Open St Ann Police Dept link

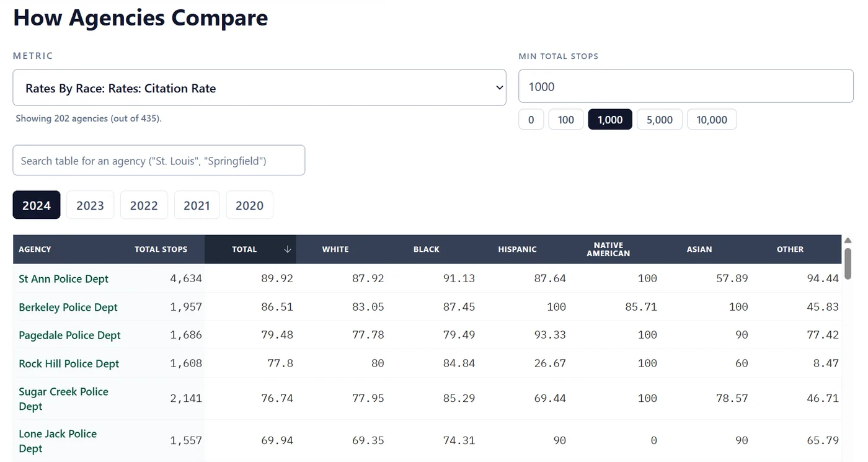(x=63, y=279)
